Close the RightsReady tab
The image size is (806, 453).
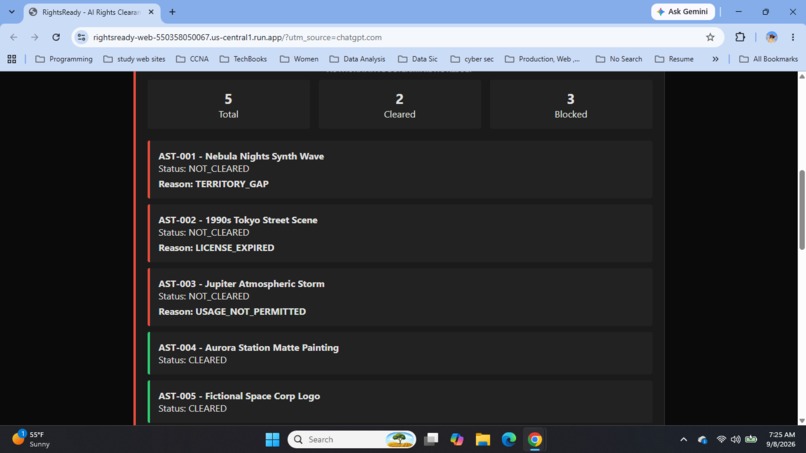(x=151, y=12)
